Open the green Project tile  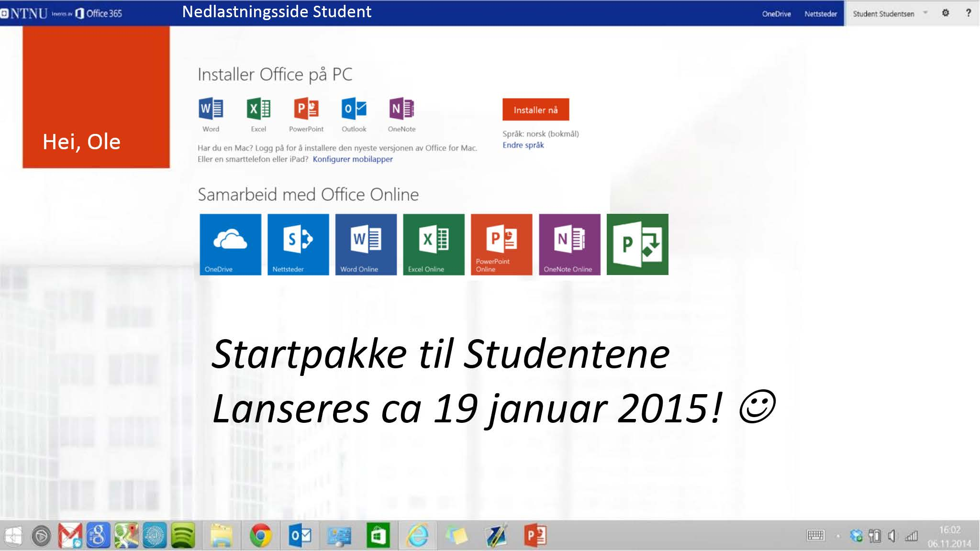(637, 244)
